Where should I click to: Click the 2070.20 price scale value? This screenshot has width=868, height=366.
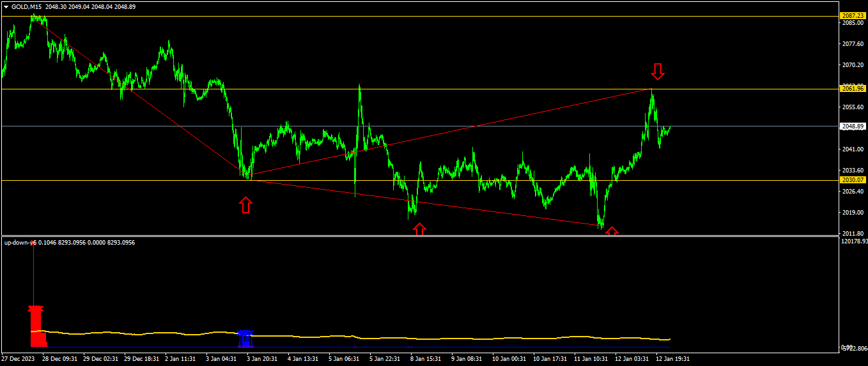[853, 65]
